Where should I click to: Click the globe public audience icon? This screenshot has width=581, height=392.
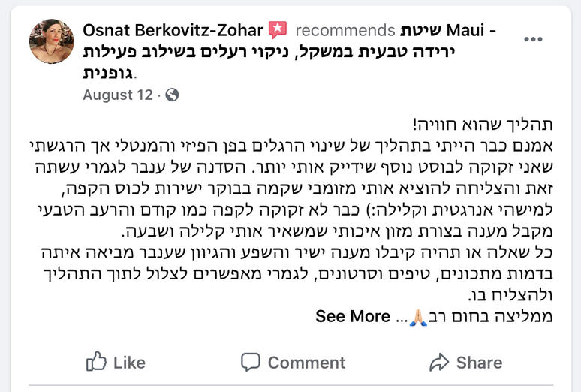click(172, 95)
